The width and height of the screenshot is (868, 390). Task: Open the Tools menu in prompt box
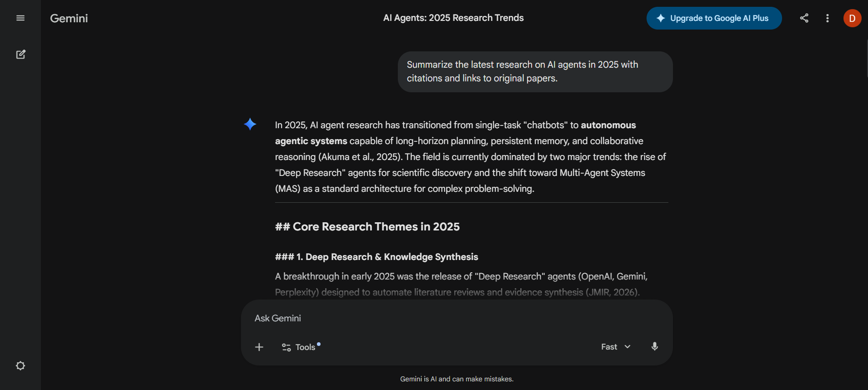(301, 347)
